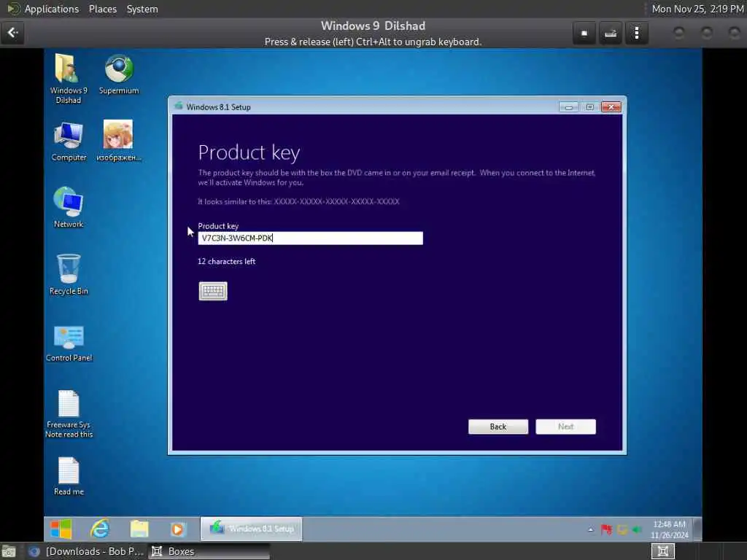Open Freeware Sys Note text file
Image resolution: width=747 pixels, height=560 pixels.
[x=69, y=414]
